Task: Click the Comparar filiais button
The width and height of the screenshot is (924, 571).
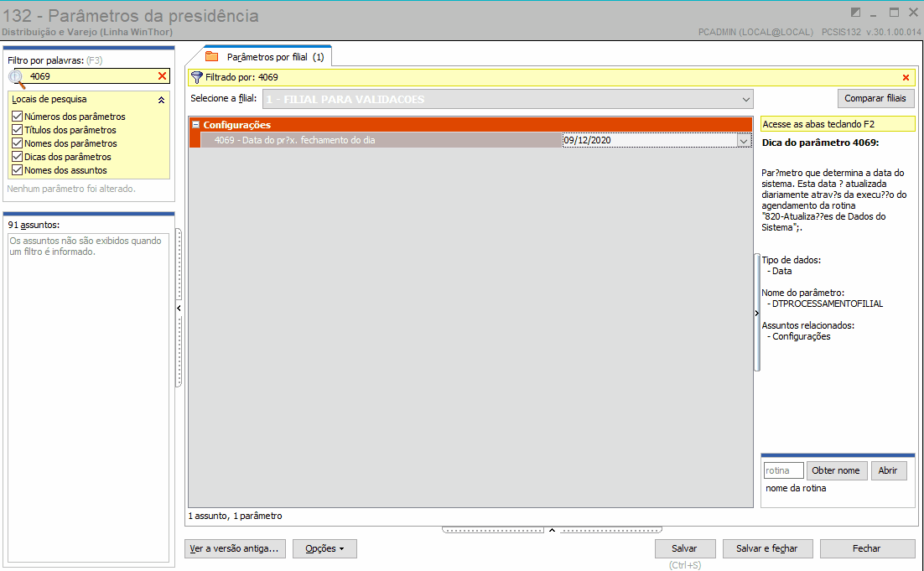Action: [x=875, y=98]
